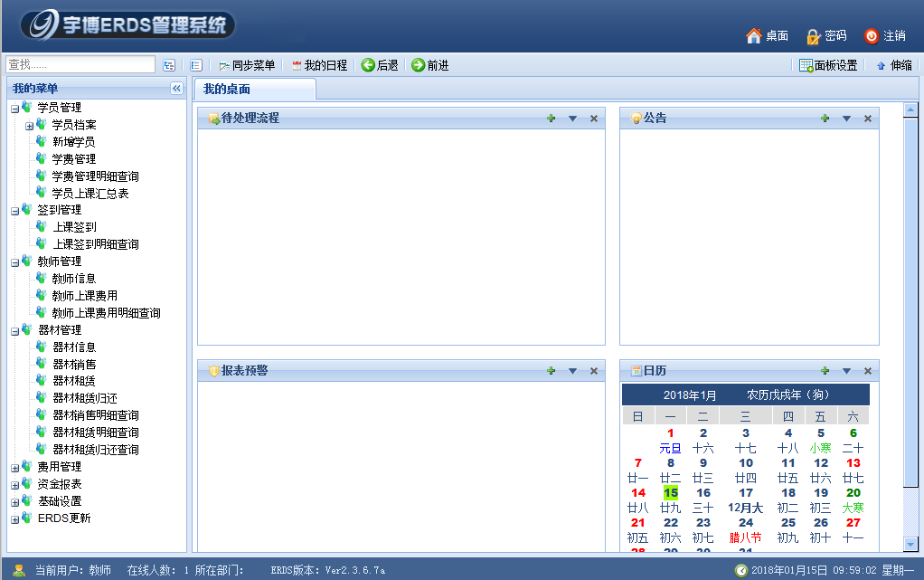Open 器材租赁归还查询 menu item
The width and height of the screenshot is (924, 580).
point(96,450)
